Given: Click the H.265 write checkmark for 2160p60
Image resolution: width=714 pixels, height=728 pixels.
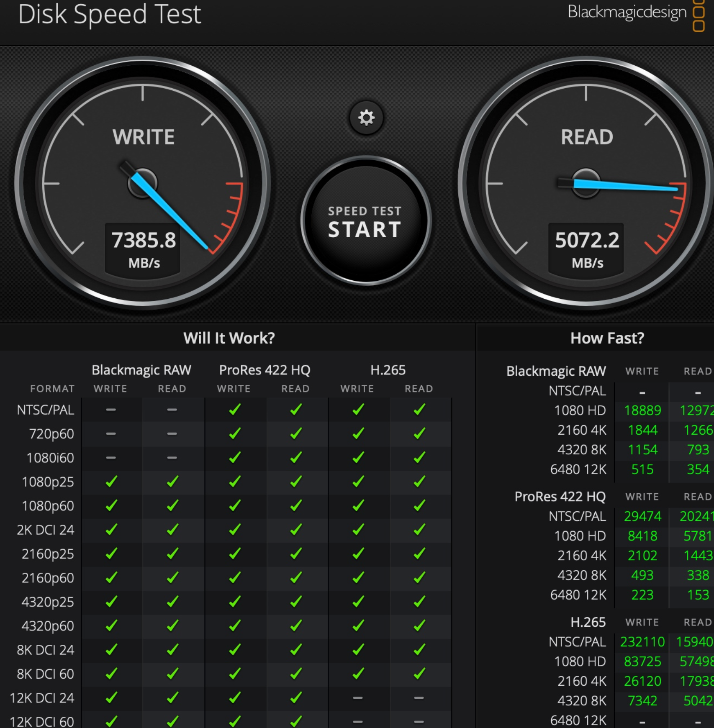Looking at the screenshot, I should (358, 578).
